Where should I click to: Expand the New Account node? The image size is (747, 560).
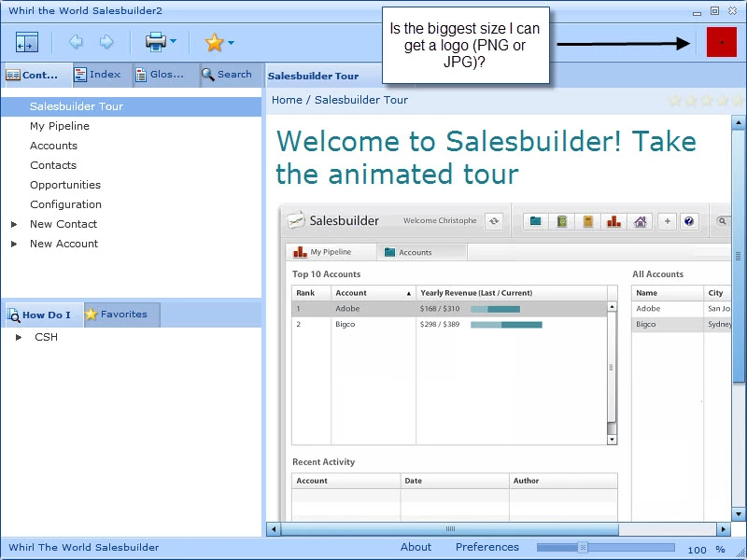click(14, 244)
